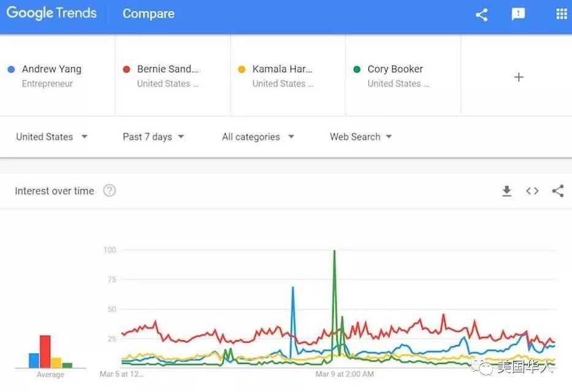Share the Interest over time chart
Screen dimensions: 572x392
pyautogui.click(x=557, y=191)
